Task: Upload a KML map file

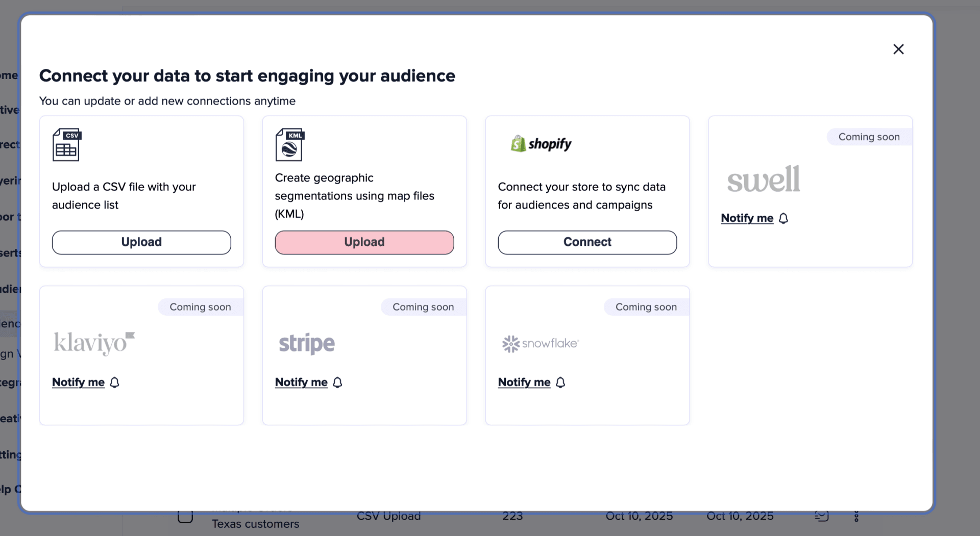Action: tap(364, 242)
